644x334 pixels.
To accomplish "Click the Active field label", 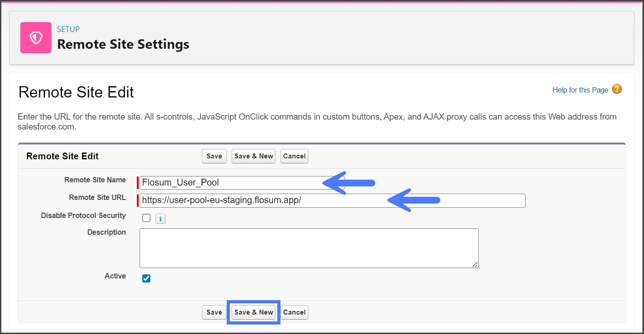I will tap(115, 276).
